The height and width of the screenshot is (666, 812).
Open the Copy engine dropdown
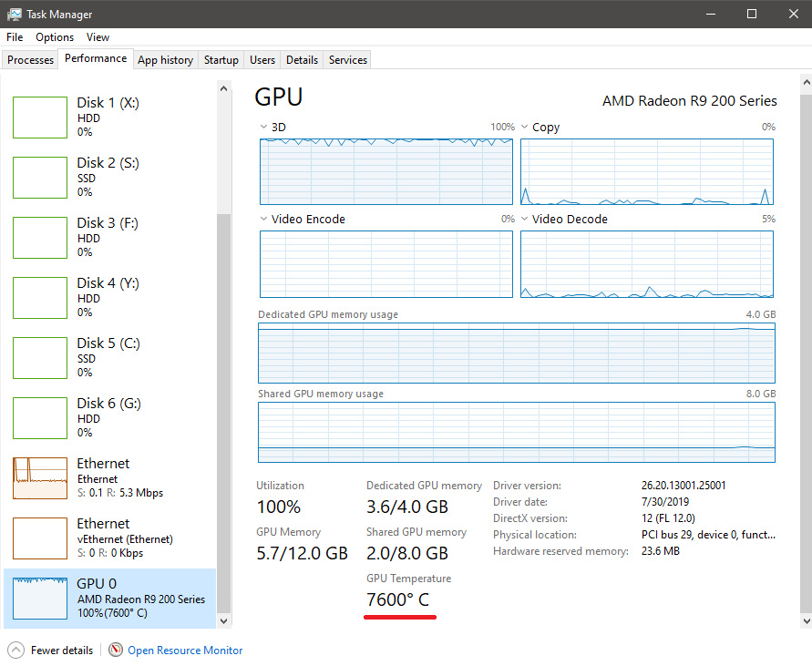click(525, 127)
